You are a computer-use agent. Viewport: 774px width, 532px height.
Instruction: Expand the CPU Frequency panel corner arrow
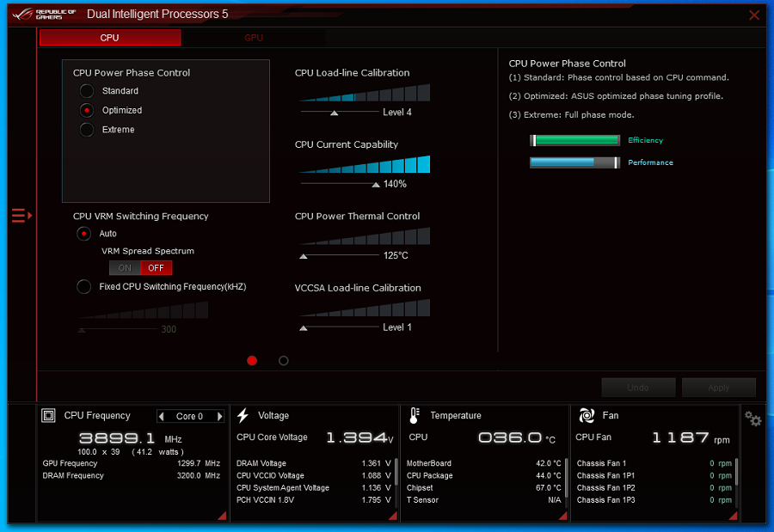pyautogui.click(x=222, y=516)
